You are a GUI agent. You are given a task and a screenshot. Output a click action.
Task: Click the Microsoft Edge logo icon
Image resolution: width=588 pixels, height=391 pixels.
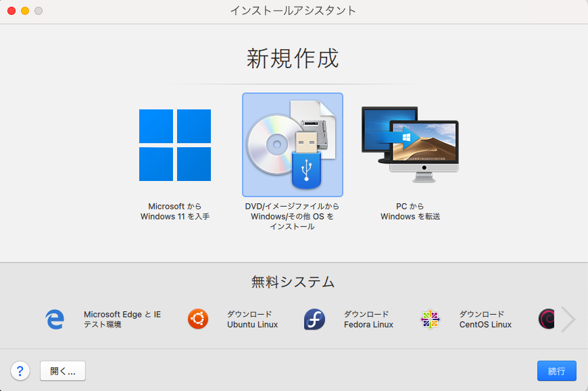[x=55, y=319]
